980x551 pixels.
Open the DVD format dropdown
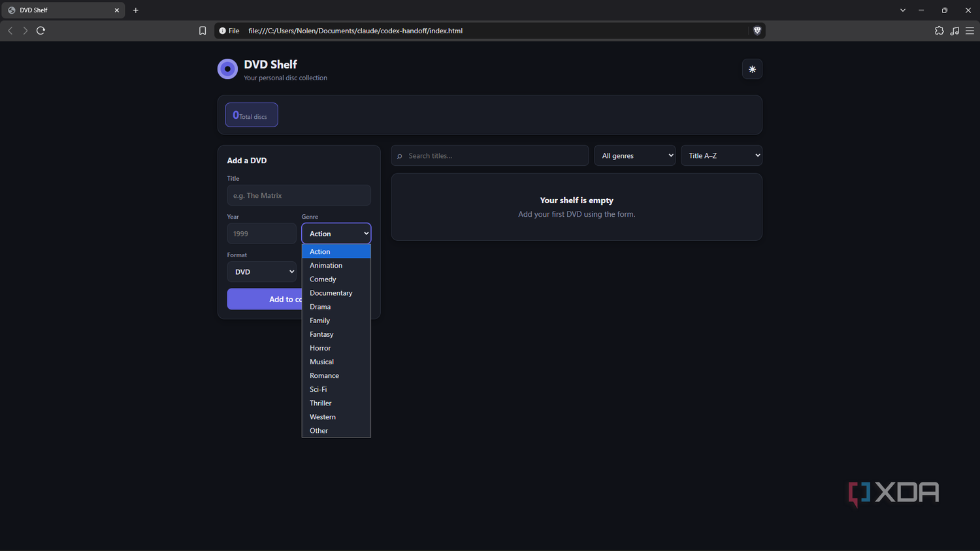[262, 272]
